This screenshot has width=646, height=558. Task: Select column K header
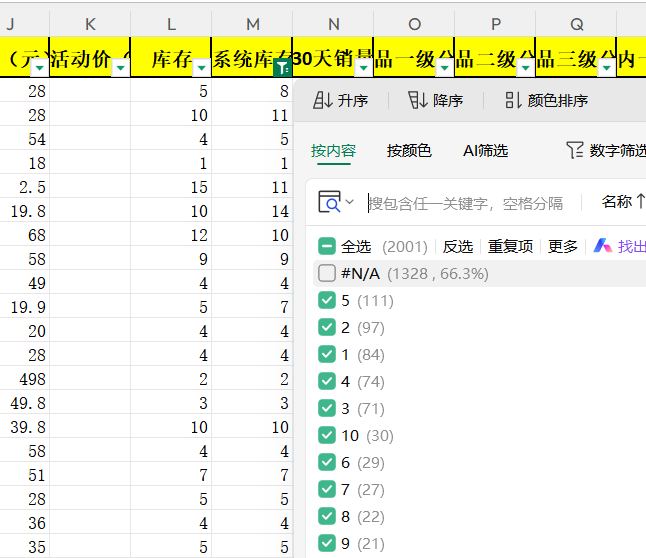tap(90, 24)
